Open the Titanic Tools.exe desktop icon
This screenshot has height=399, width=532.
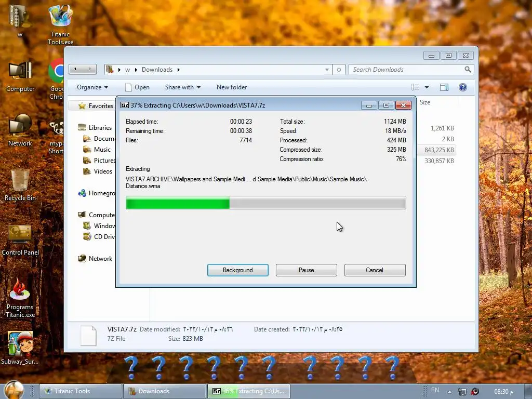(x=60, y=24)
